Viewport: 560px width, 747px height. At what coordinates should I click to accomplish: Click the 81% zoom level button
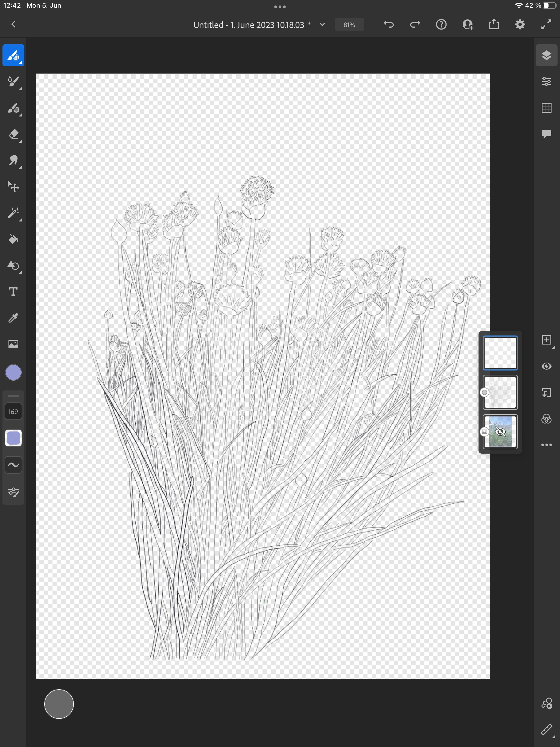click(x=349, y=25)
